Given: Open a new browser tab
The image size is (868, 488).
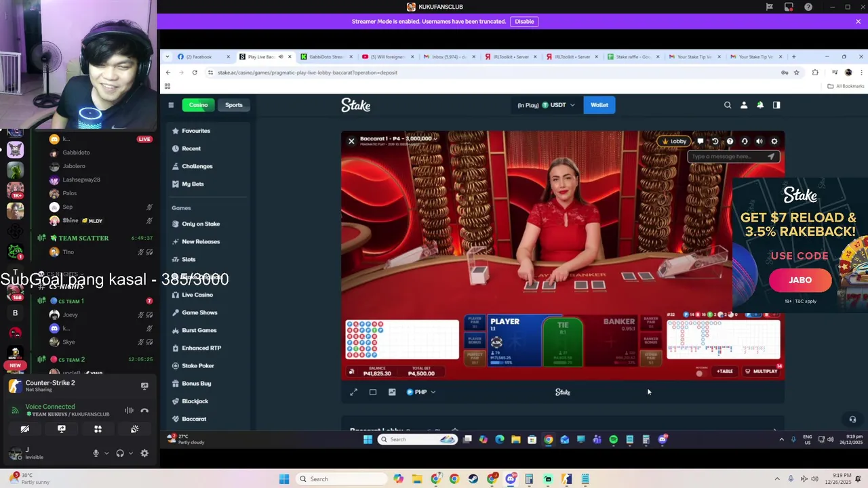Looking at the screenshot, I should (794, 57).
